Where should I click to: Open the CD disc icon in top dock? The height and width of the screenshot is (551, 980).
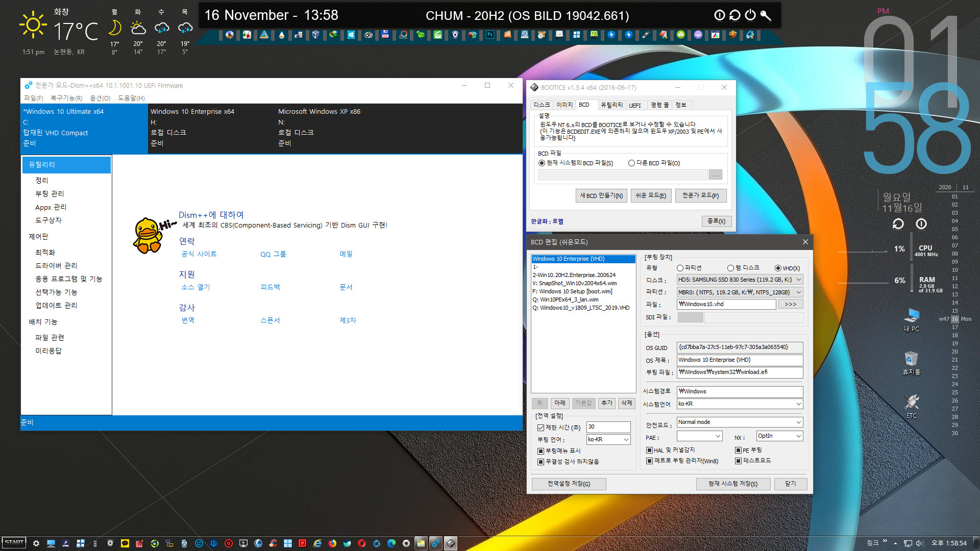coord(230,35)
